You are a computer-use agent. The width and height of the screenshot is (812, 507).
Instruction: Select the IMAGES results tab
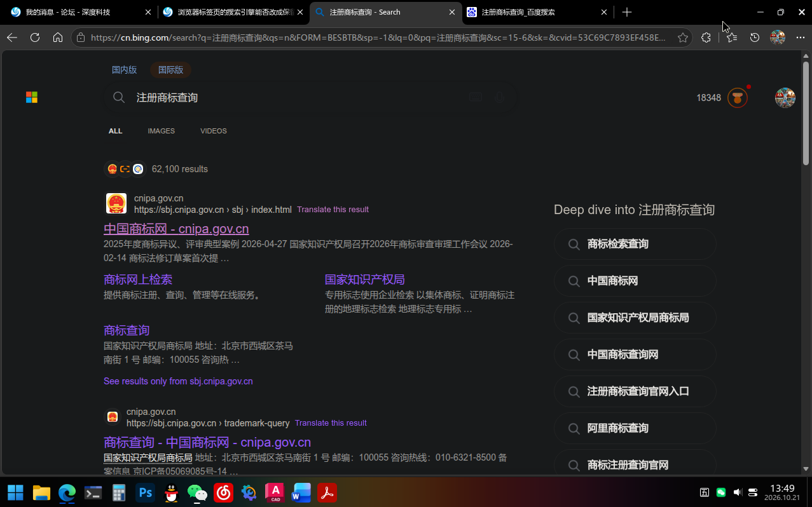click(162, 131)
